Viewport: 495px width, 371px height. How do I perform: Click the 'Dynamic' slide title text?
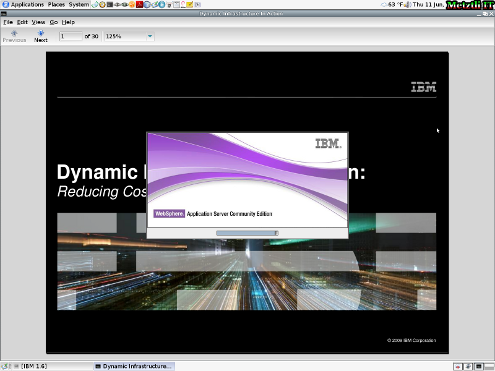pyautogui.click(x=97, y=172)
